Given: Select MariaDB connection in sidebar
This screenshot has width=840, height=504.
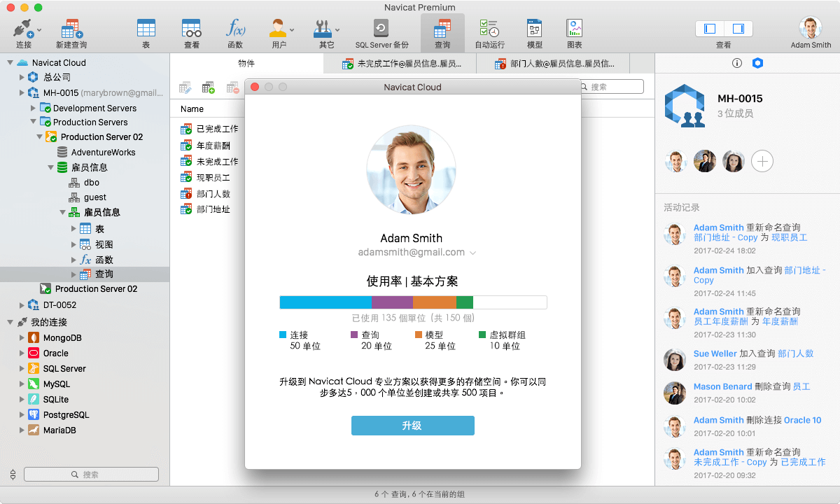Looking at the screenshot, I should [x=59, y=430].
